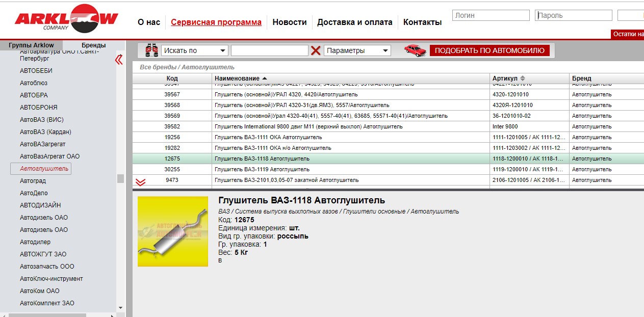The image size is (644, 317).
Task: Select row Глушитель УРАЛ 4320-31(дв.ЯМЗ)
Action: click(388, 105)
